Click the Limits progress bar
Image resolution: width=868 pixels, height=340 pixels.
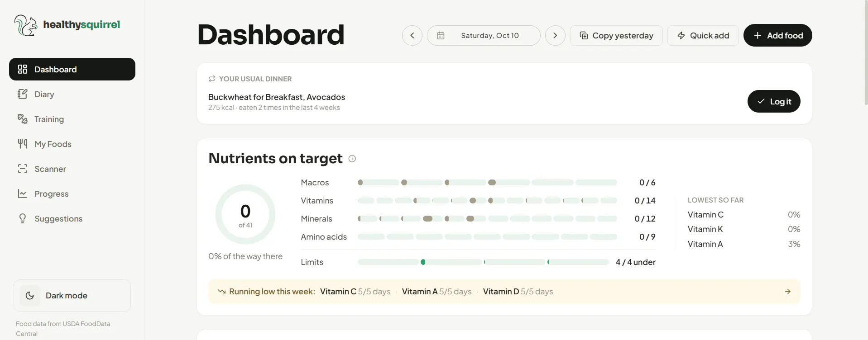[483, 262]
